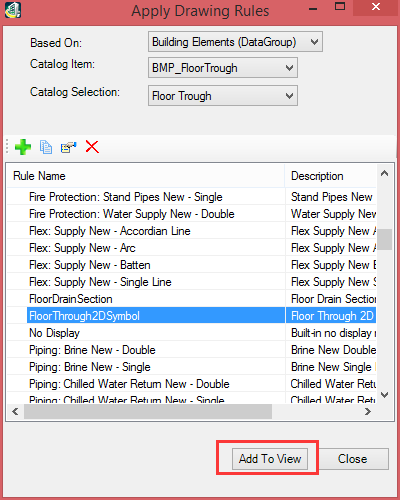
Task: Open the Based On dropdown
Action: click(235, 42)
